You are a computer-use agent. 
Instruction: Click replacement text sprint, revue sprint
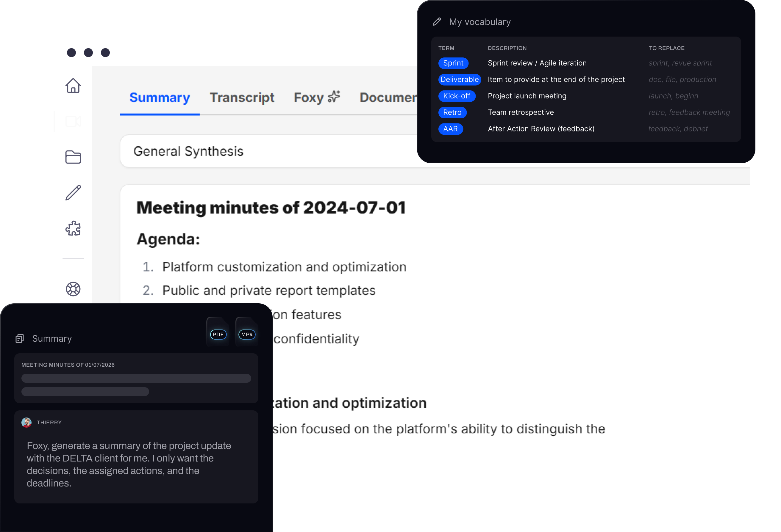[x=680, y=63]
